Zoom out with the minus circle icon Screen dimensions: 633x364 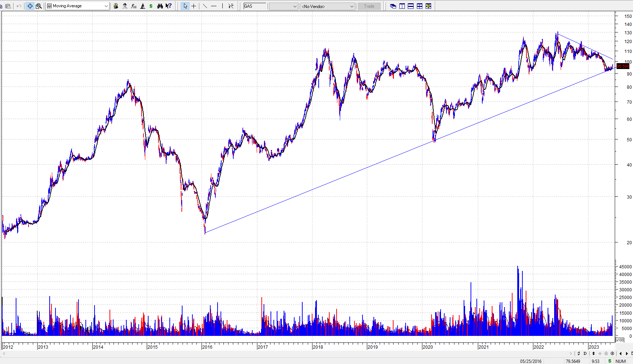[606, 353]
